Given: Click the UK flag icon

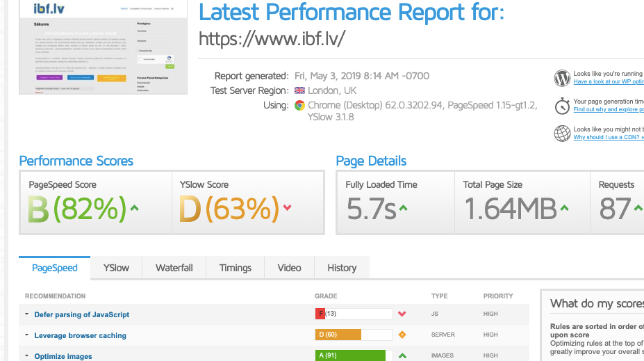Looking at the screenshot, I should 299,90.
